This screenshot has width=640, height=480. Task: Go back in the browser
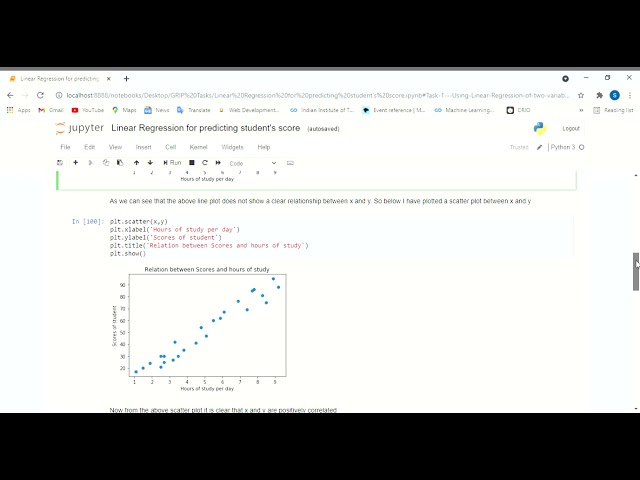click(x=10, y=96)
